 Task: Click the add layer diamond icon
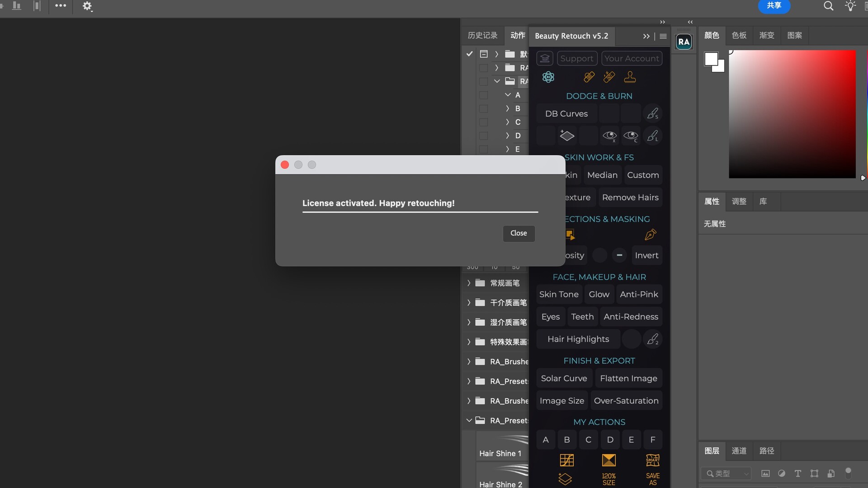(567, 136)
